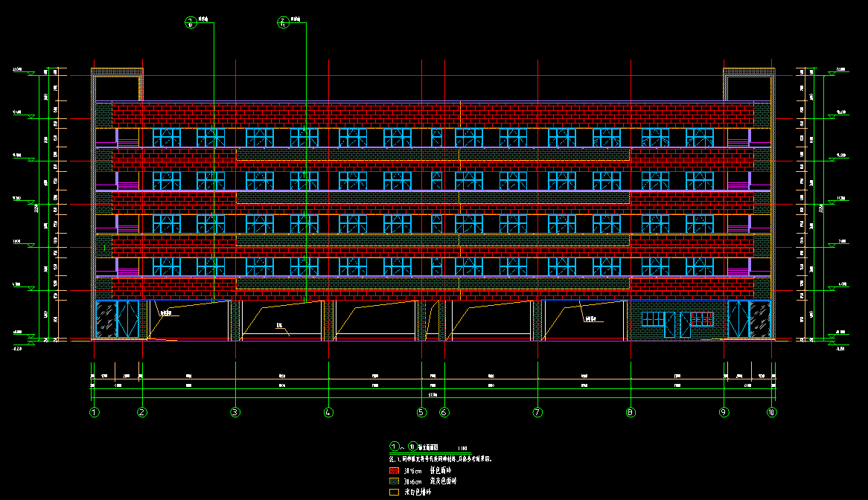The width and height of the screenshot is (868, 500).
Task: Click the note line below the drawing title
Action: click(439, 460)
